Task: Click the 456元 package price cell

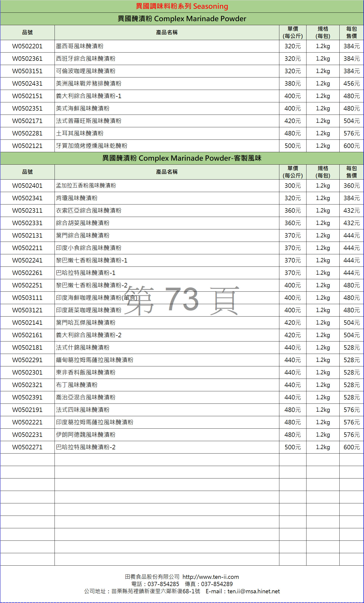Action: click(x=352, y=83)
